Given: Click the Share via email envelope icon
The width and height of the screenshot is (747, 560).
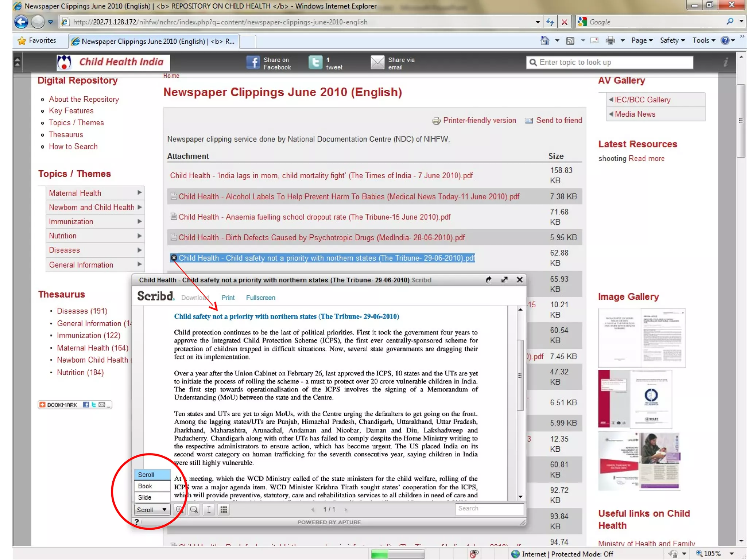Looking at the screenshot, I should tap(377, 62).
